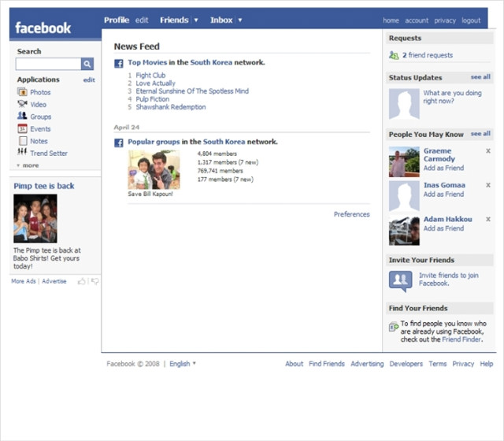This screenshot has width=504, height=441.
Task: Open footer About link
Action: 294,364
